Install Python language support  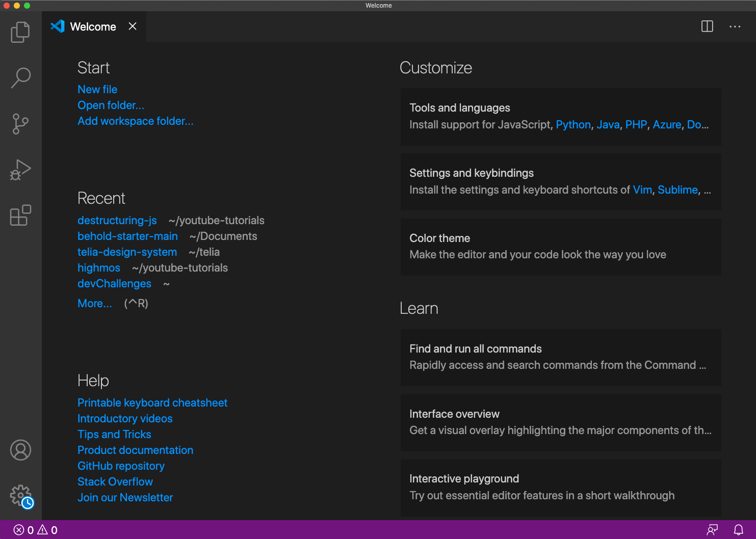573,124
